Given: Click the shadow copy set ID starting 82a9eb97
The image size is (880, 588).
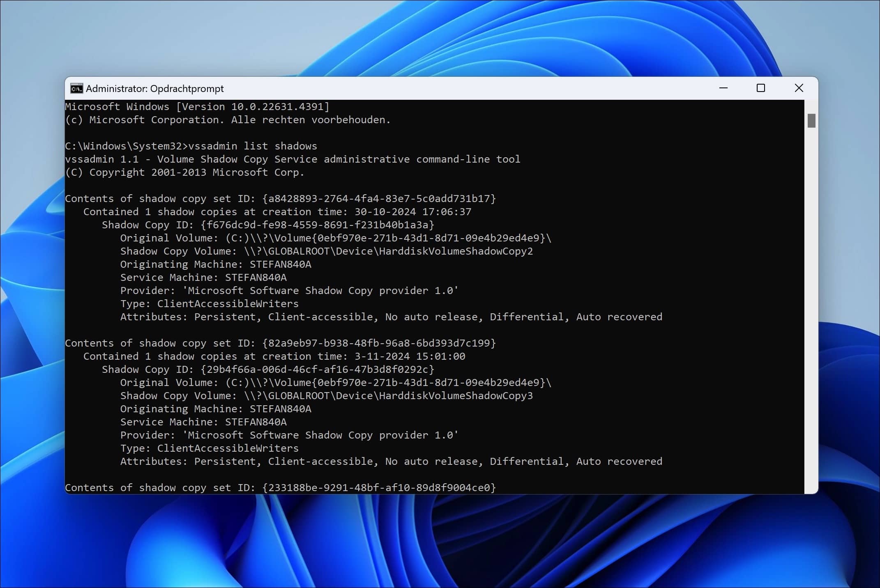Looking at the screenshot, I should pos(379,343).
